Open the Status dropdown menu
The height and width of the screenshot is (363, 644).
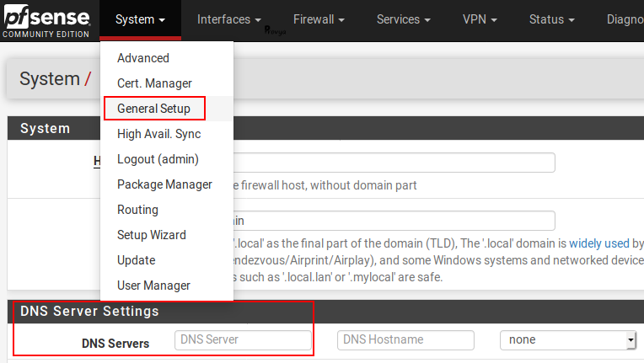[x=551, y=19]
